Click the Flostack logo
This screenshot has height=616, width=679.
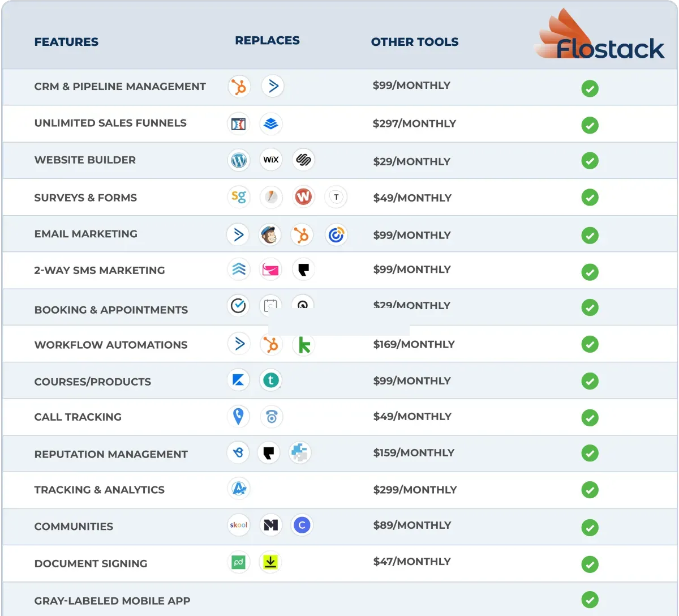(x=600, y=35)
